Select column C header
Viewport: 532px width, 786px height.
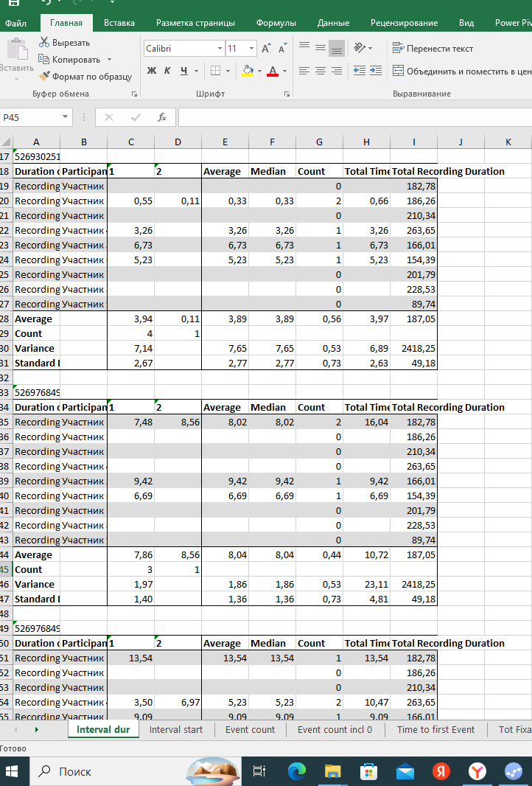pyautogui.click(x=130, y=142)
